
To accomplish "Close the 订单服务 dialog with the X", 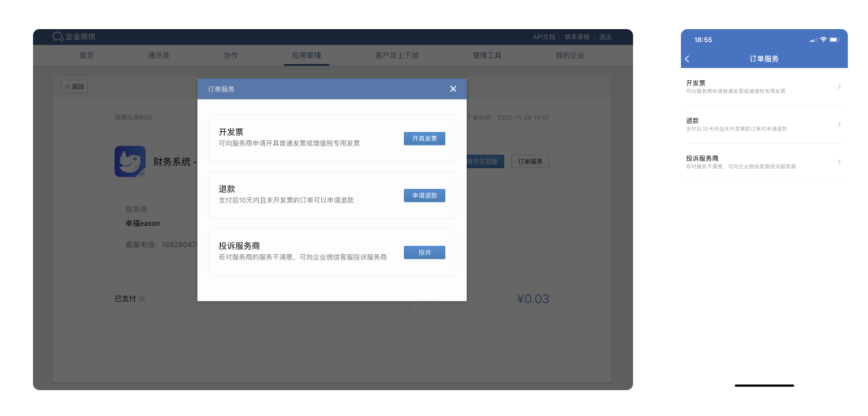I will (x=453, y=89).
